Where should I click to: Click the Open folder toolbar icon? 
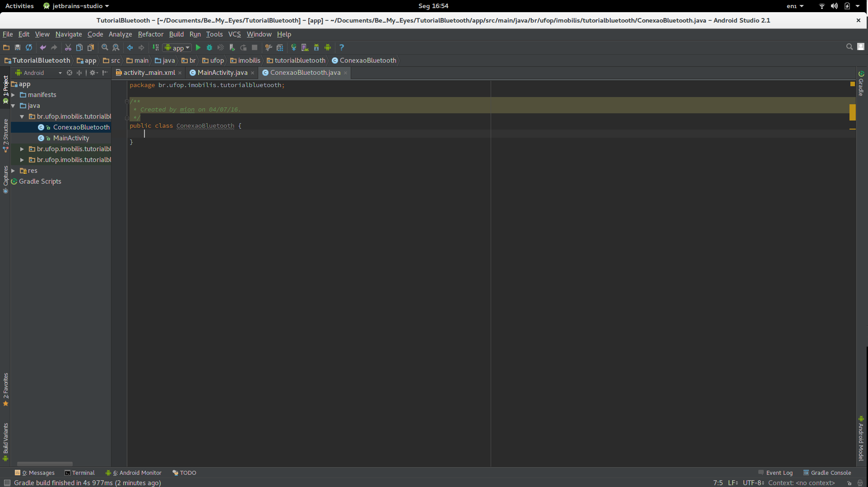point(6,47)
